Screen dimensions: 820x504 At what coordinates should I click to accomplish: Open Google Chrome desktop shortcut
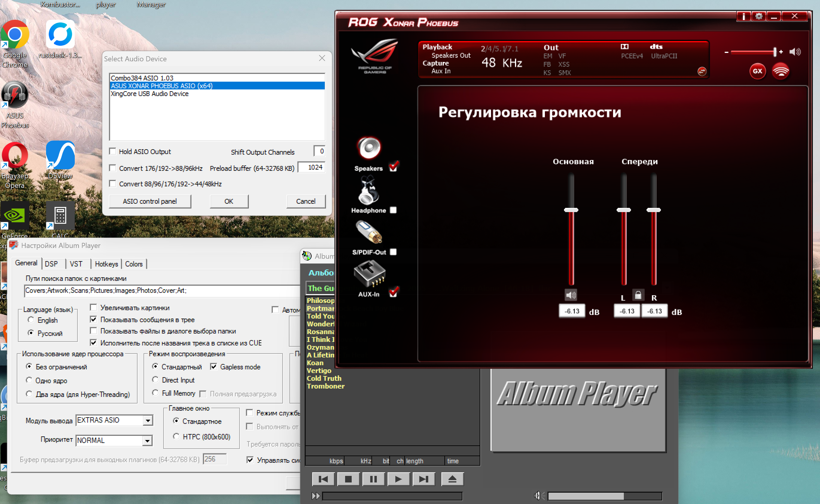15,44
